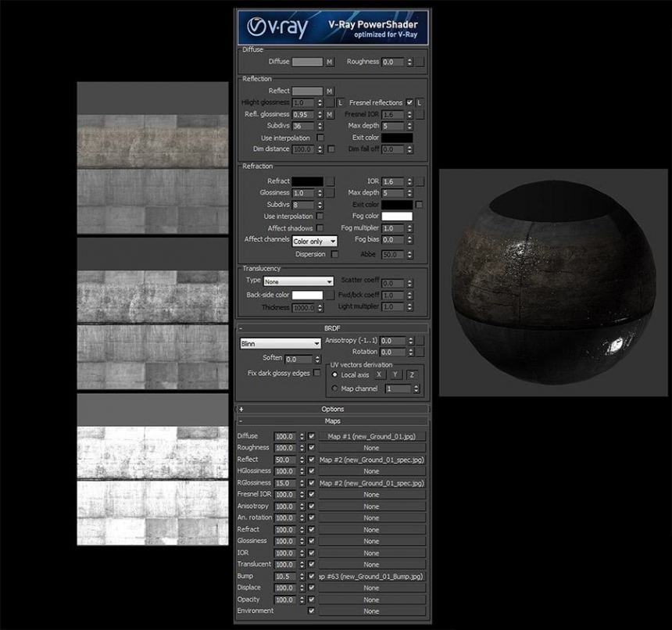The height and width of the screenshot is (630, 672).
Task: Click the reflection Exit color swatch
Action: [x=397, y=138]
